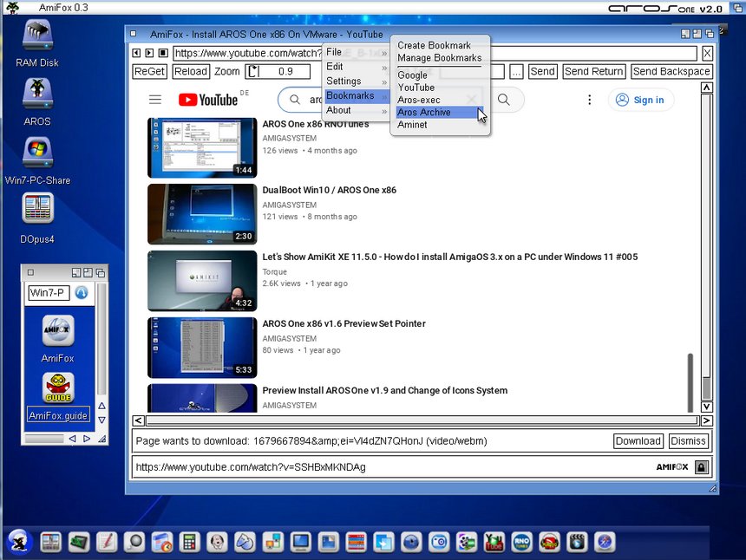Viewport: 746px width, 560px height.
Task: Open the DualBoot Win10 / AROS One video thumbnail
Action: pos(202,214)
